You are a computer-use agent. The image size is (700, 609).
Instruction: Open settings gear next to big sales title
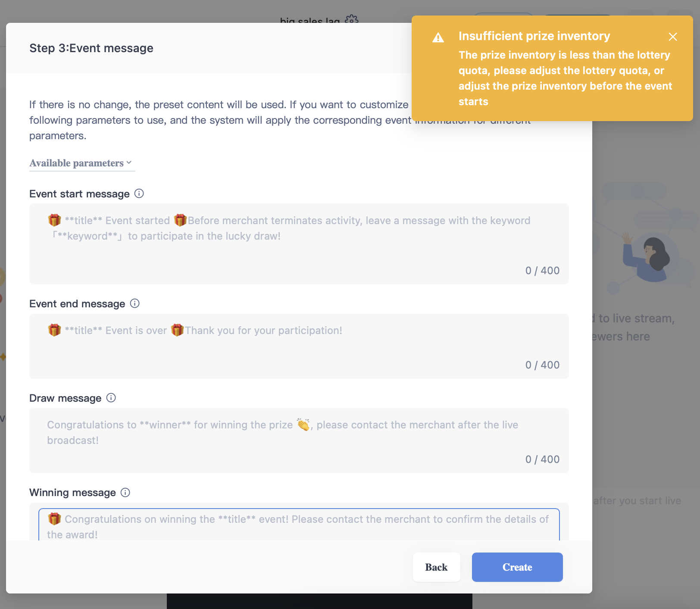[352, 19]
